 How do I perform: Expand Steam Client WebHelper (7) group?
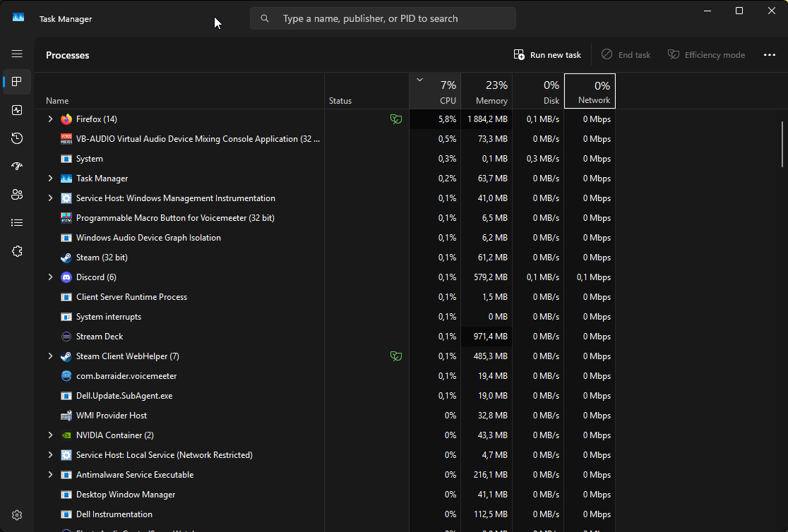pyautogui.click(x=50, y=356)
